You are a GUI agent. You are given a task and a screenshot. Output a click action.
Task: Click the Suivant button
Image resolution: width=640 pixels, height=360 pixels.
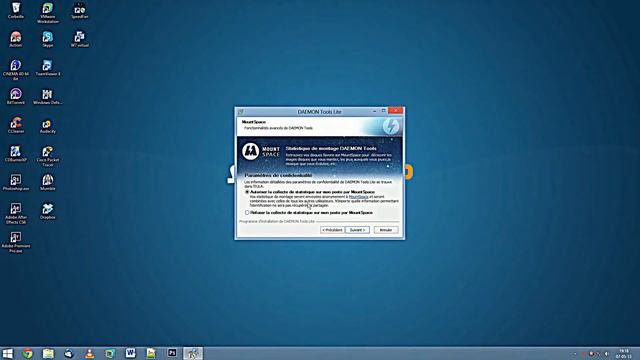click(357, 230)
